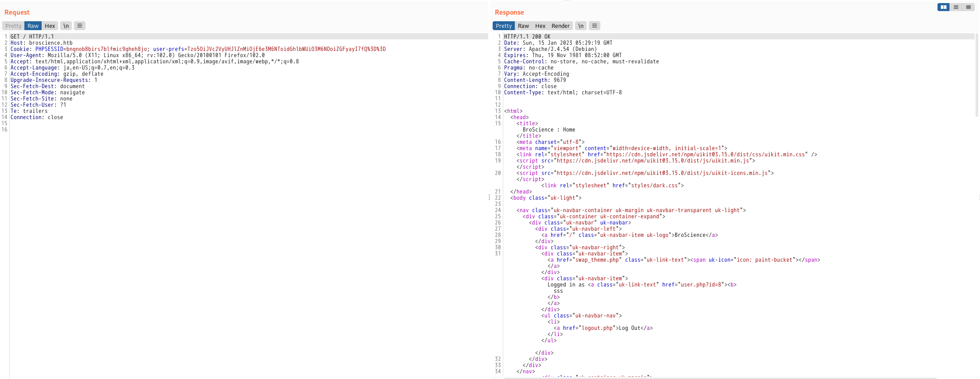This screenshot has height=379, width=980.
Task: Click the uikit-icons.min.js script line
Action: click(x=645, y=173)
